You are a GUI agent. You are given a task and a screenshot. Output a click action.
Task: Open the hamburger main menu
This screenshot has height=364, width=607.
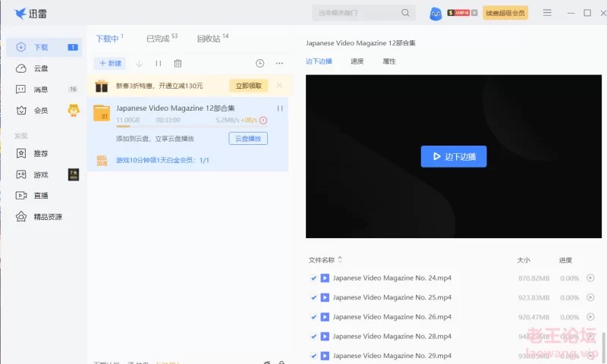pos(547,13)
